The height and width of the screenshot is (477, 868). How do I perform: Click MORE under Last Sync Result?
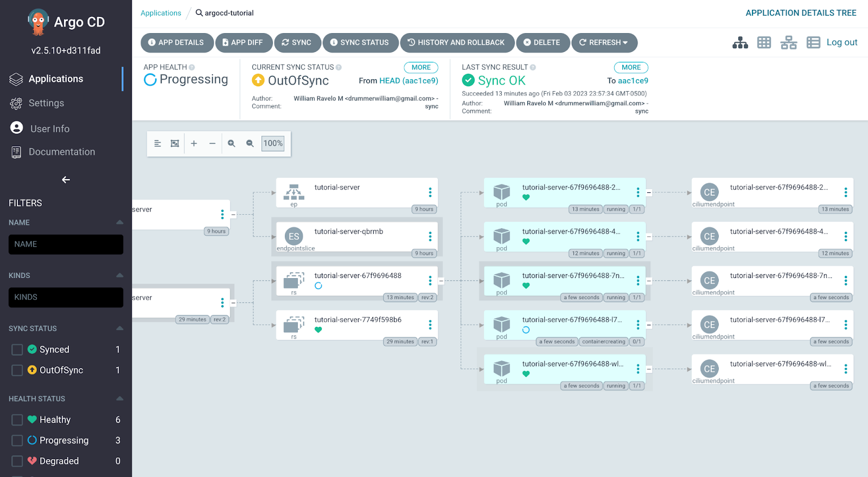631,68
